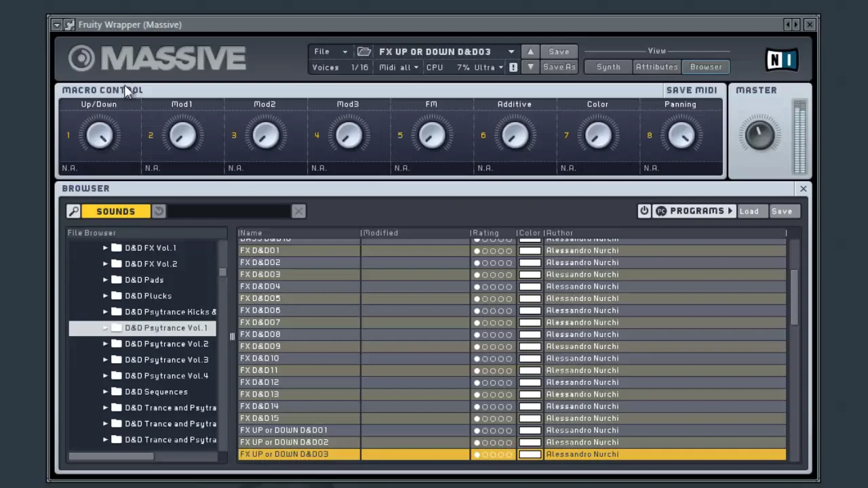Screen dimensions: 868x488
Task: Select the D&D Psytrance Vol.3 folder
Action: (x=166, y=360)
